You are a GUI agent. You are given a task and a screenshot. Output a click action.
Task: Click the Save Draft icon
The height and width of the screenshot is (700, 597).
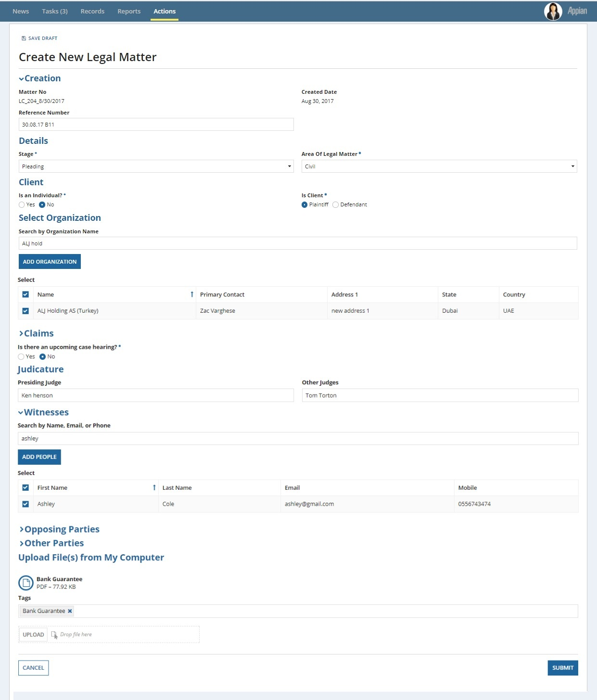point(24,38)
